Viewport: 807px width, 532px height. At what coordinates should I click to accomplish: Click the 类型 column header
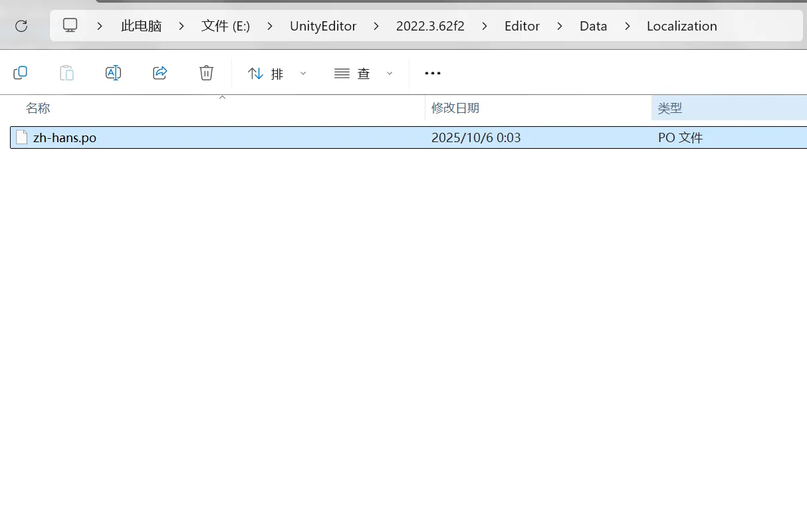(x=670, y=108)
